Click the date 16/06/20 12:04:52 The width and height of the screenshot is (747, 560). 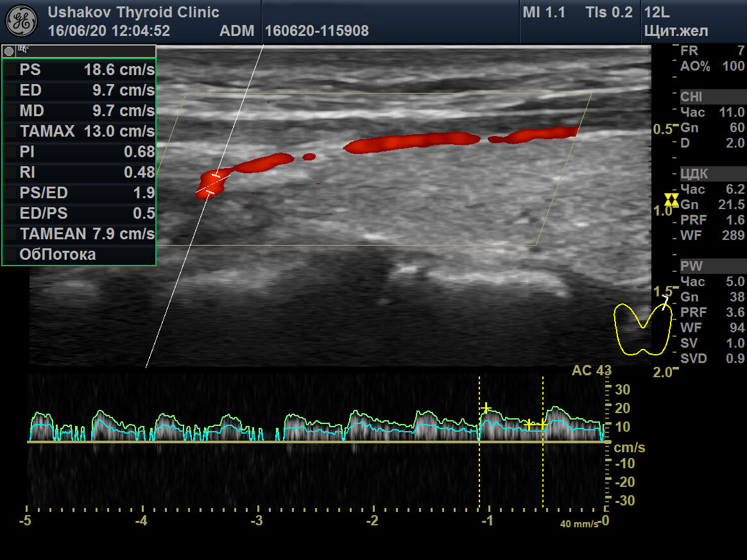109,31
